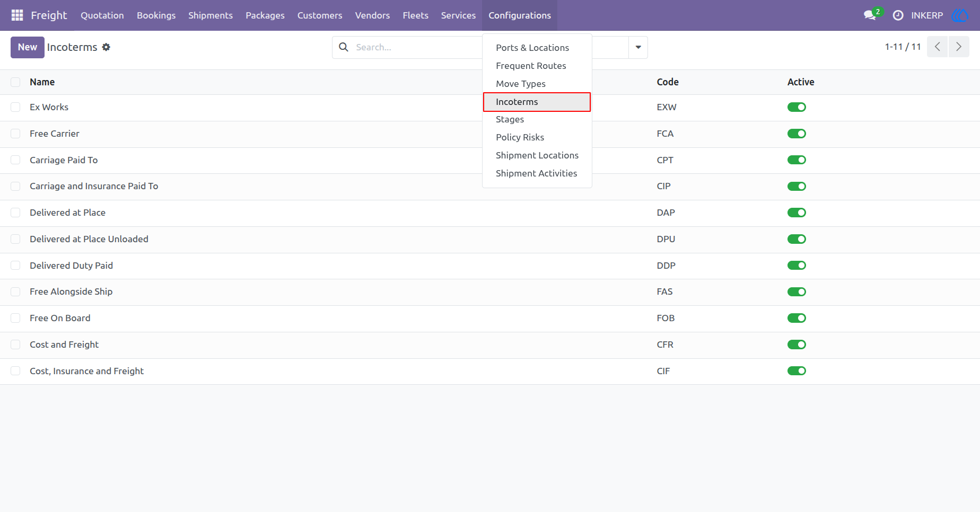Click the Freight app title

pos(49,15)
